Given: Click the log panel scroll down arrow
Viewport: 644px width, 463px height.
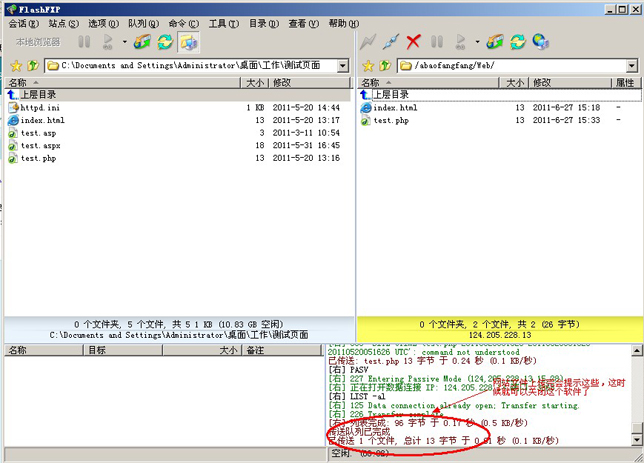Looking at the screenshot, I should pos(637,440).
